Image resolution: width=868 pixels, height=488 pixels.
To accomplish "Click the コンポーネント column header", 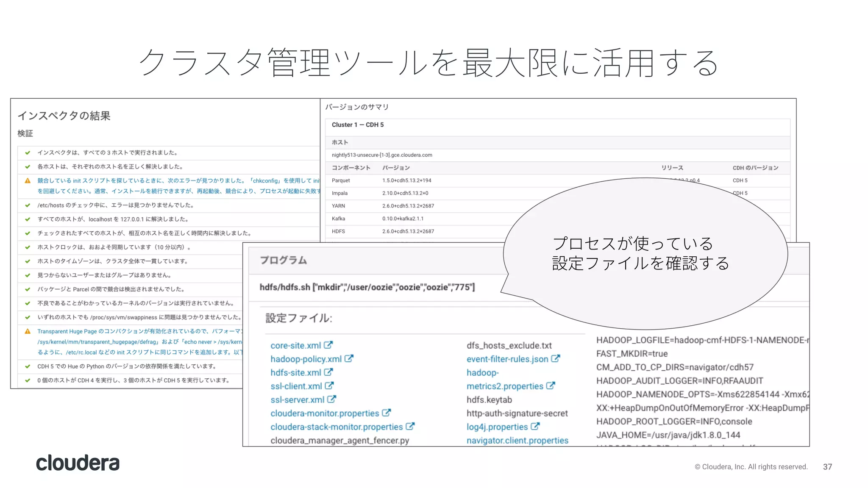I will [x=351, y=168].
